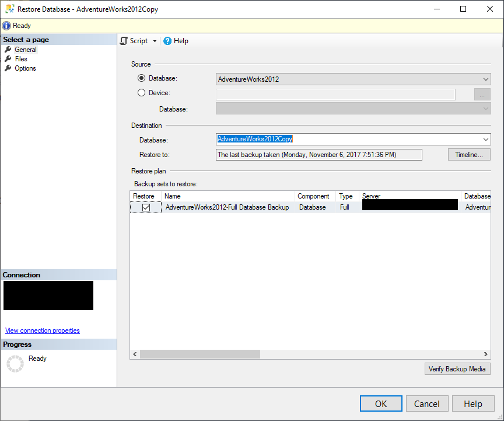The width and height of the screenshot is (504, 421).
Task: Click the Restore column header
Action: tap(146, 196)
